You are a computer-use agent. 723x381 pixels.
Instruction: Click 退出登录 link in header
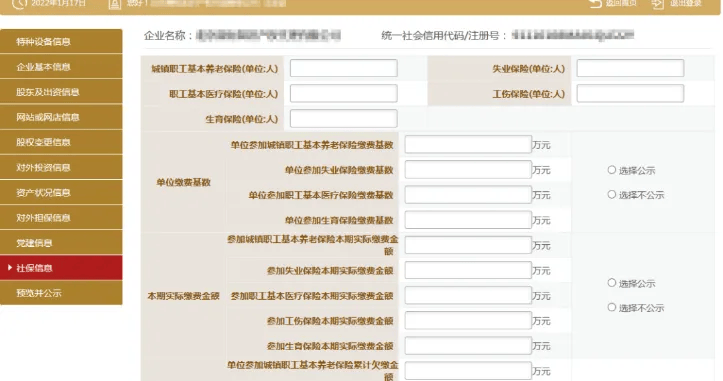click(x=686, y=3)
